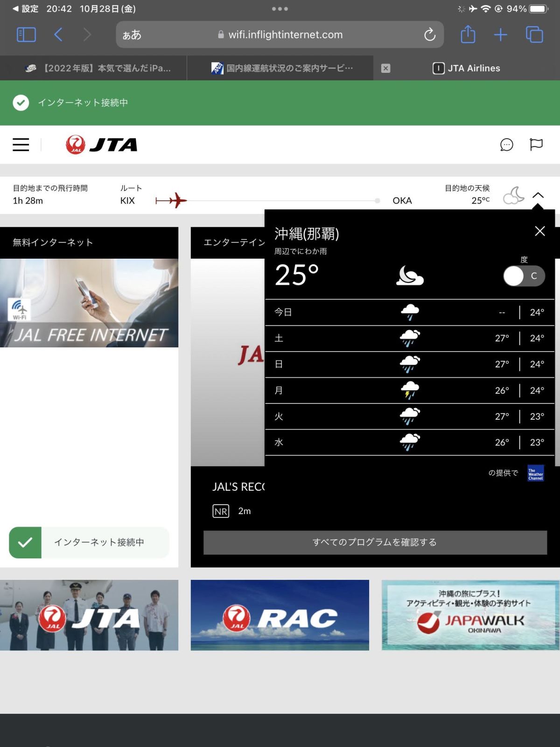Click the 水 forecast row
This screenshot has width=560, height=747.
pyautogui.click(x=410, y=443)
